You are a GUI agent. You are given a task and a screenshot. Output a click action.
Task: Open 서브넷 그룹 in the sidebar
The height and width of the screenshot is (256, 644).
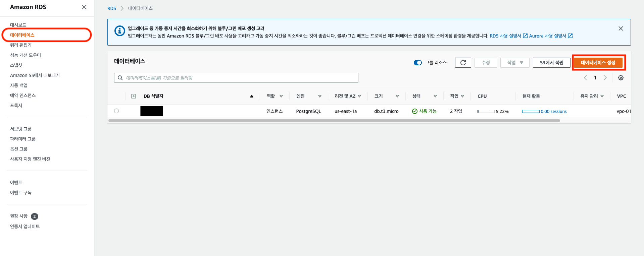click(21, 129)
